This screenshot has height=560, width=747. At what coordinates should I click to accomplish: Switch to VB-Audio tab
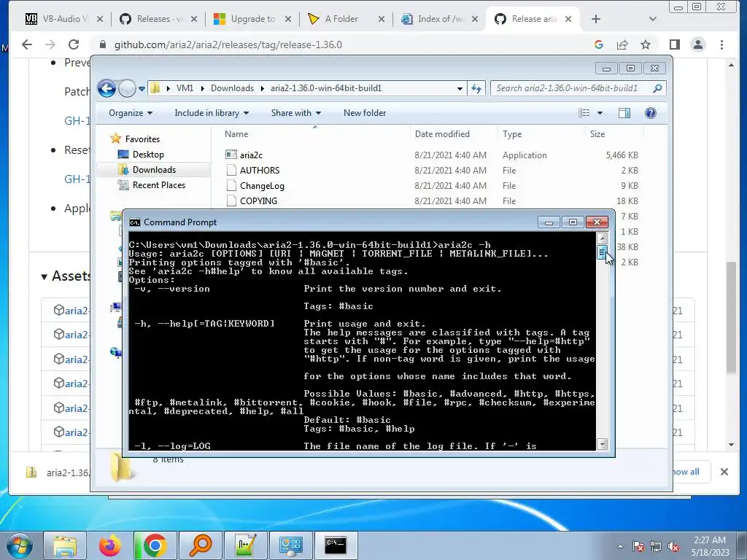tap(56, 19)
